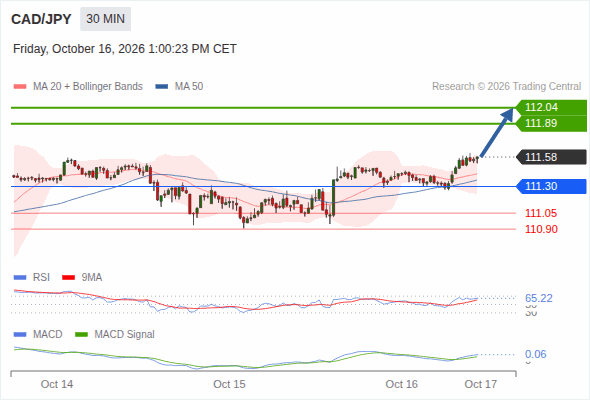The image size is (590, 400).
Task: Click the MACD Signal green swatch
Action: pos(81,335)
